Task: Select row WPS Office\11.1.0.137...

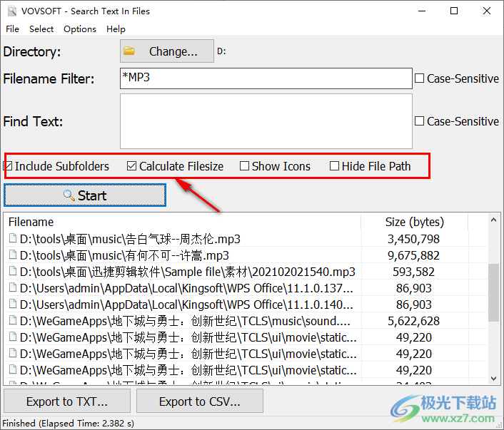Action: coord(246,288)
